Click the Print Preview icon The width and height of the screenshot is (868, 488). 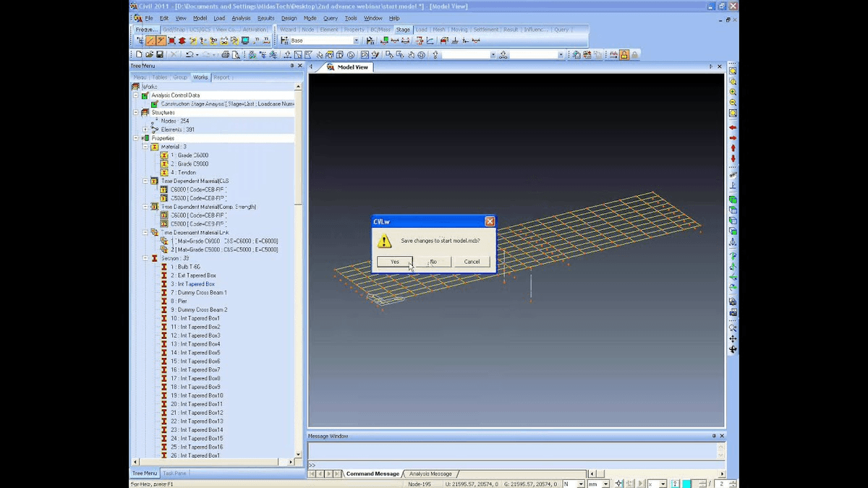coord(236,54)
